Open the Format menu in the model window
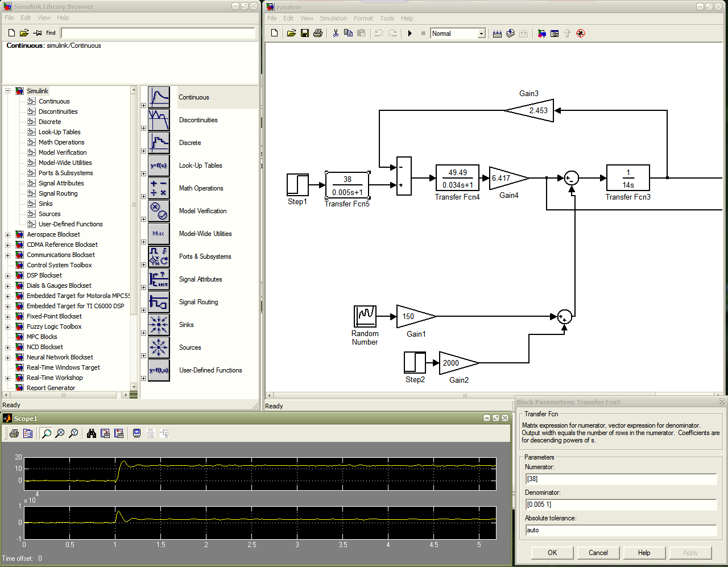Viewport: 728px width, 567px height. [x=363, y=18]
